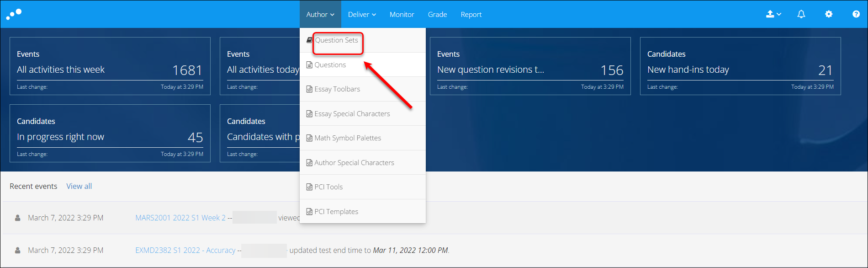This screenshot has width=868, height=268.
Task: Click the 21 hand-ins count
Action: pyautogui.click(x=826, y=70)
